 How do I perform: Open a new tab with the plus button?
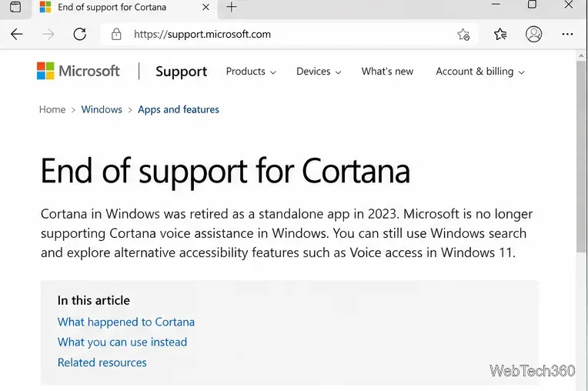click(x=232, y=7)
